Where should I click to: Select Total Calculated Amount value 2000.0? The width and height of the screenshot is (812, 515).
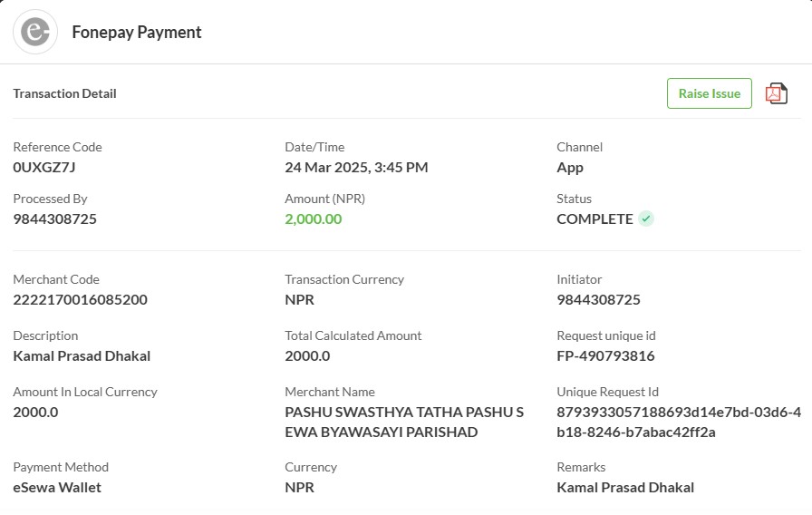(x=307, y=356)
